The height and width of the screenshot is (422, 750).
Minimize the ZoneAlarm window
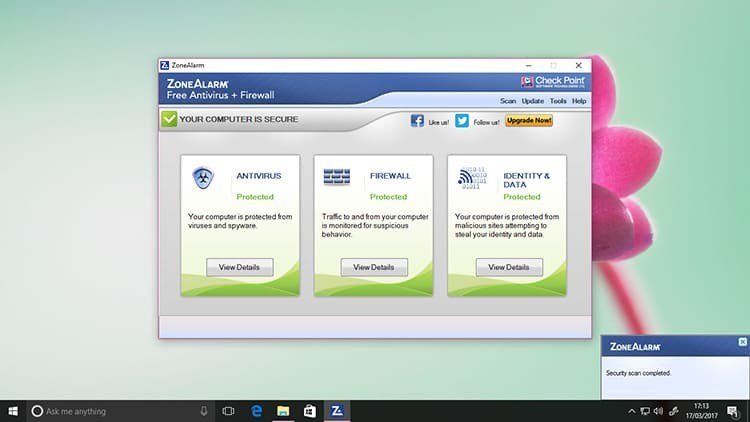point(529,65)
